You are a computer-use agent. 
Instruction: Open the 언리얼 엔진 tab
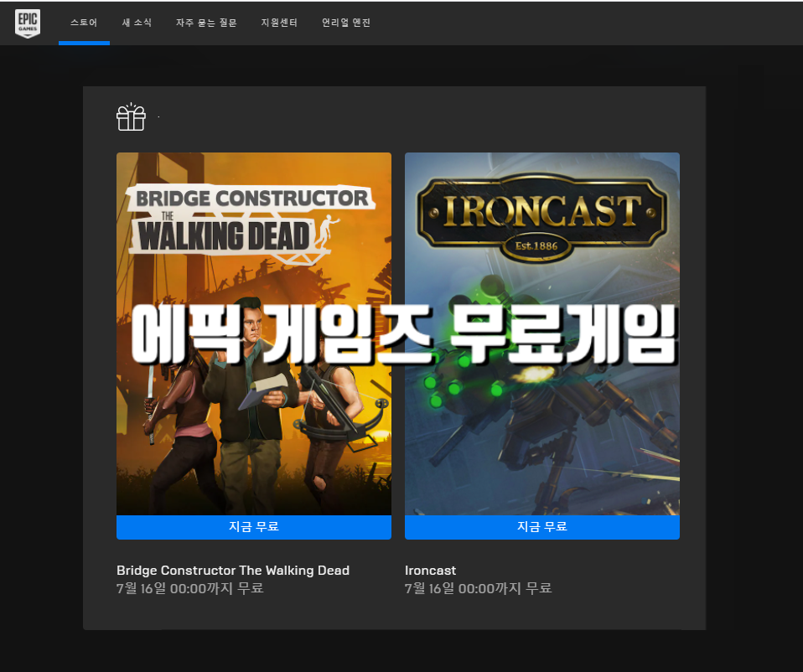coord(346,23)
